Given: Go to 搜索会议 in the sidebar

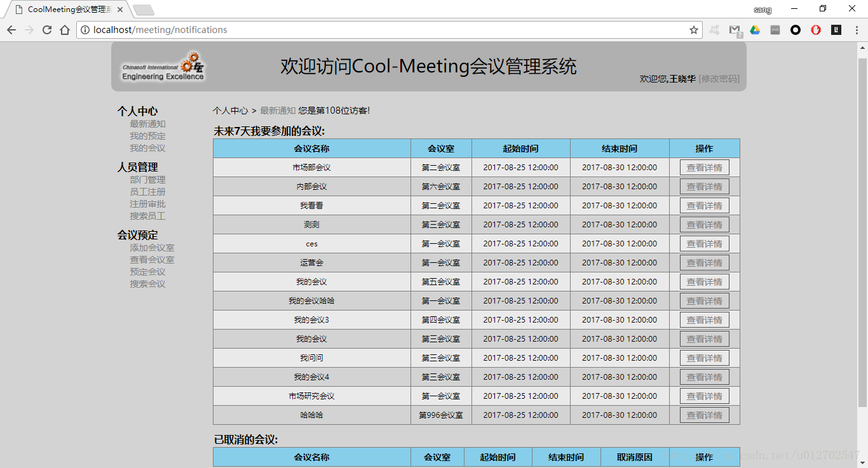Looking at the screenshot, I should [x=147, y=284].
